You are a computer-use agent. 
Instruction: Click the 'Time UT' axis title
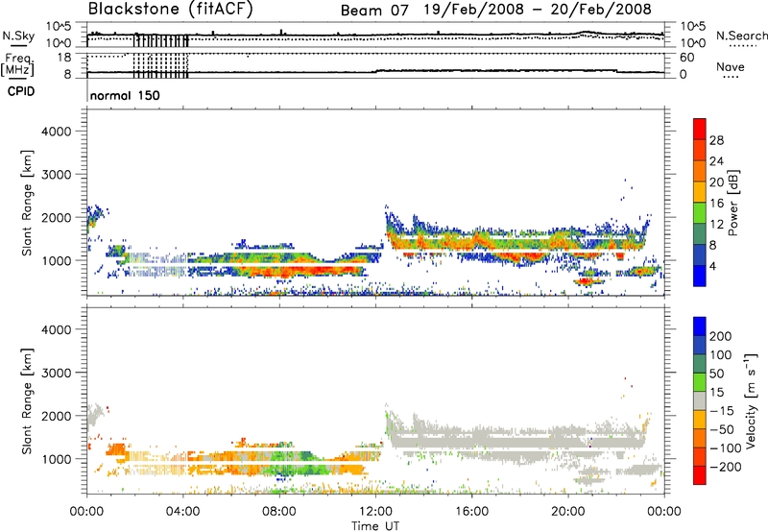coord(375,526)
